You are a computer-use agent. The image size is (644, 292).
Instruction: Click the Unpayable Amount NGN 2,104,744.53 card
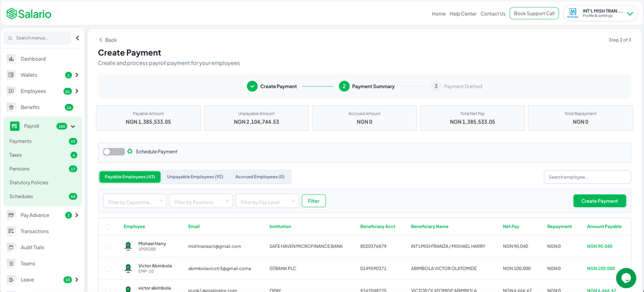coord(257,118)
